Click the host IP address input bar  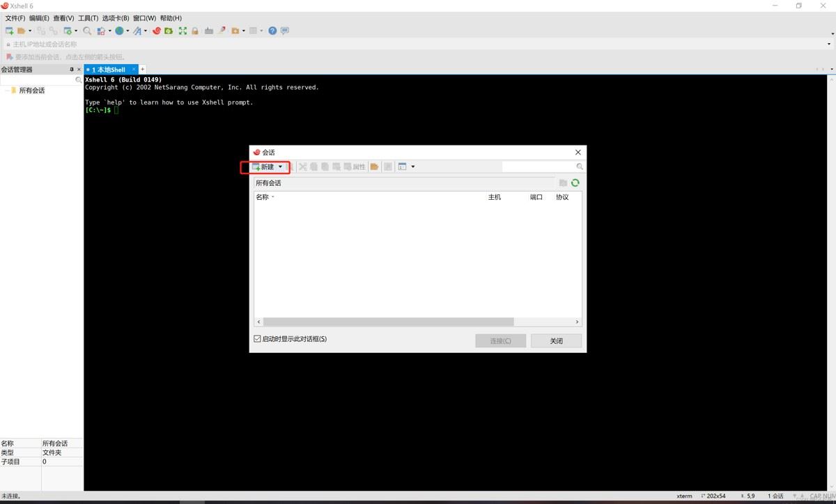click(x=417, y=44)
